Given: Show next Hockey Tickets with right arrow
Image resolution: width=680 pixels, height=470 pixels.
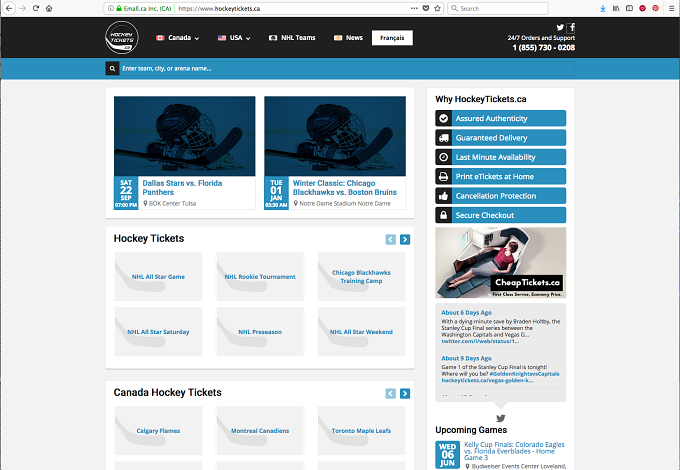Looking at the screenshot, I should (405, 239).
